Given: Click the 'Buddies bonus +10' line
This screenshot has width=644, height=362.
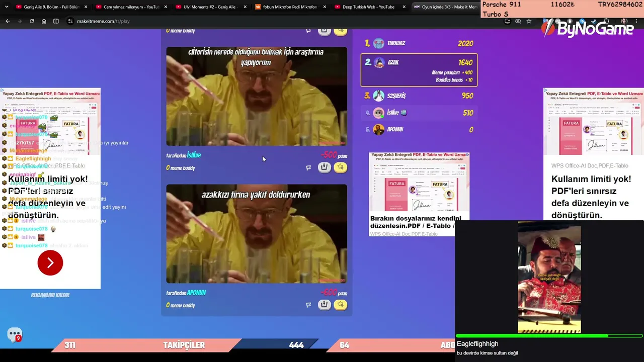Looking at the screenshot, I should point(454,80).
